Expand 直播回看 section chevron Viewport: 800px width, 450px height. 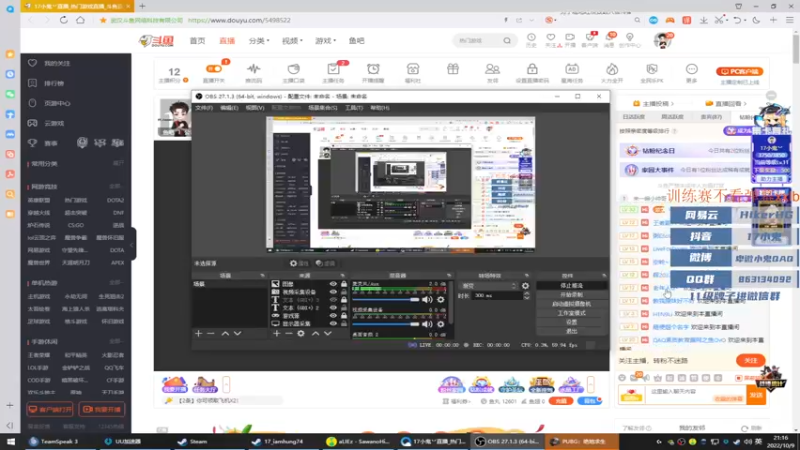point(745,104)
